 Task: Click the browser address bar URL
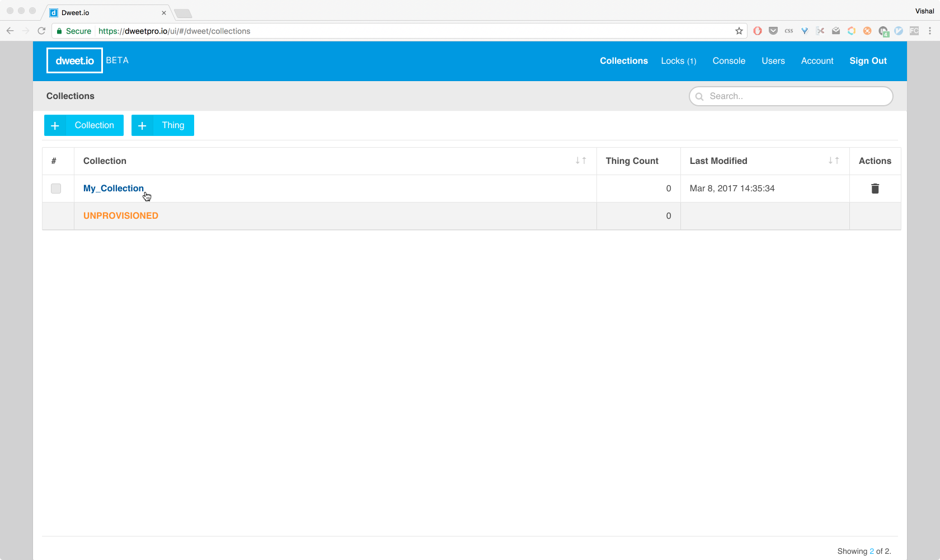(175, 31)
